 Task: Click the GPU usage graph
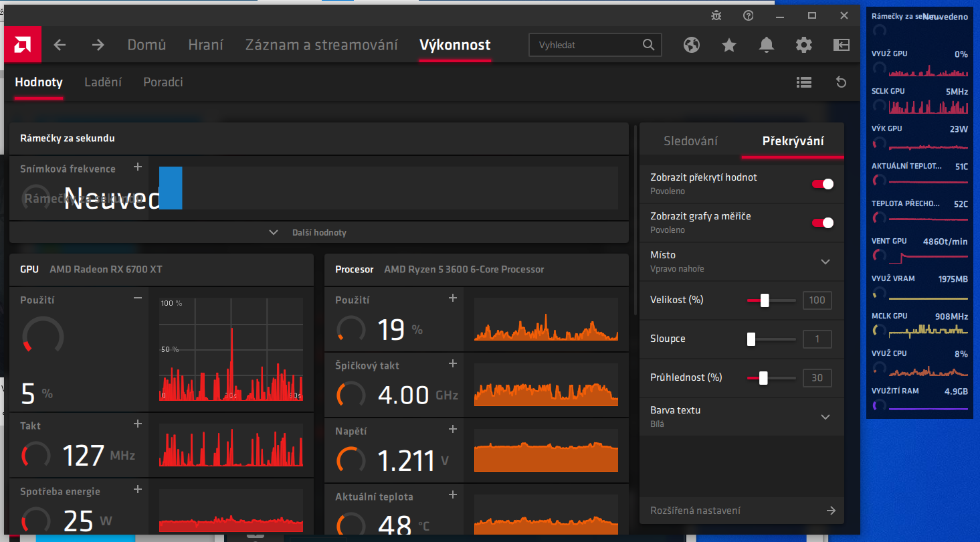point(231,349)
